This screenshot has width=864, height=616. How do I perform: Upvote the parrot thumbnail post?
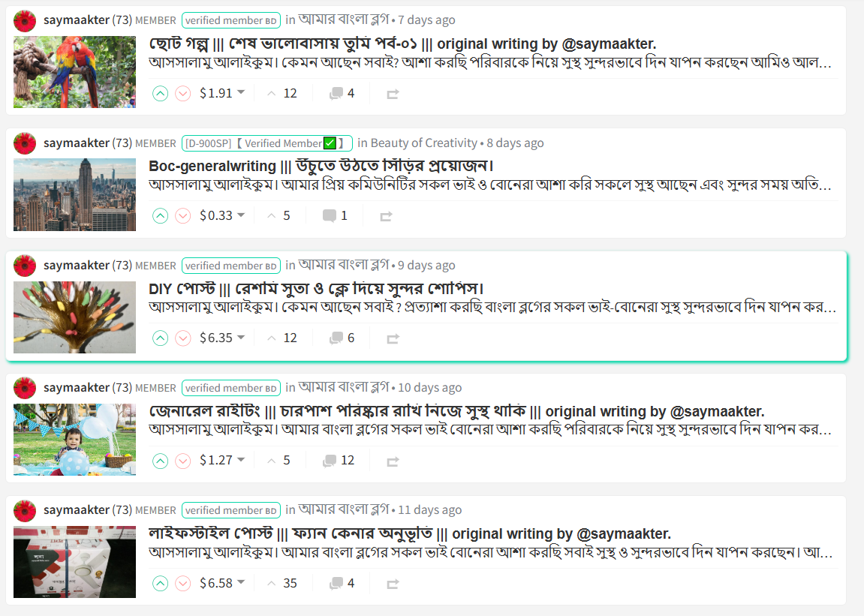(x=161, y=94)
